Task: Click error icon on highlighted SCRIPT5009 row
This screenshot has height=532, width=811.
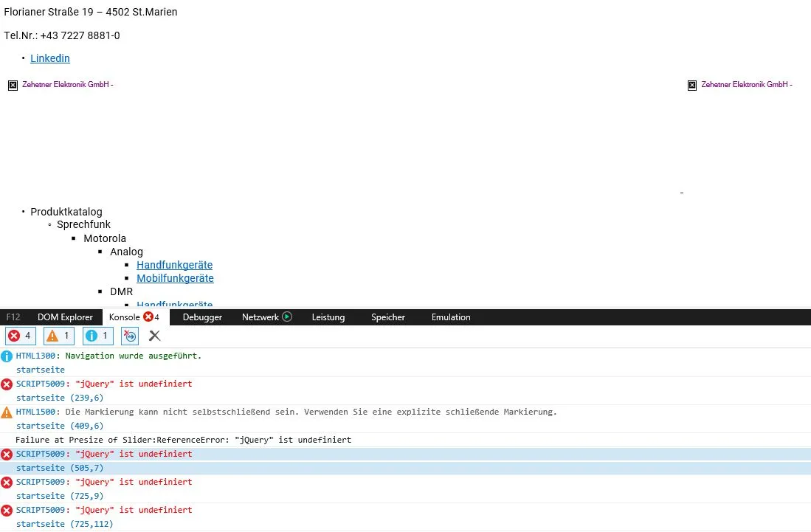Action: pos(6,455)
